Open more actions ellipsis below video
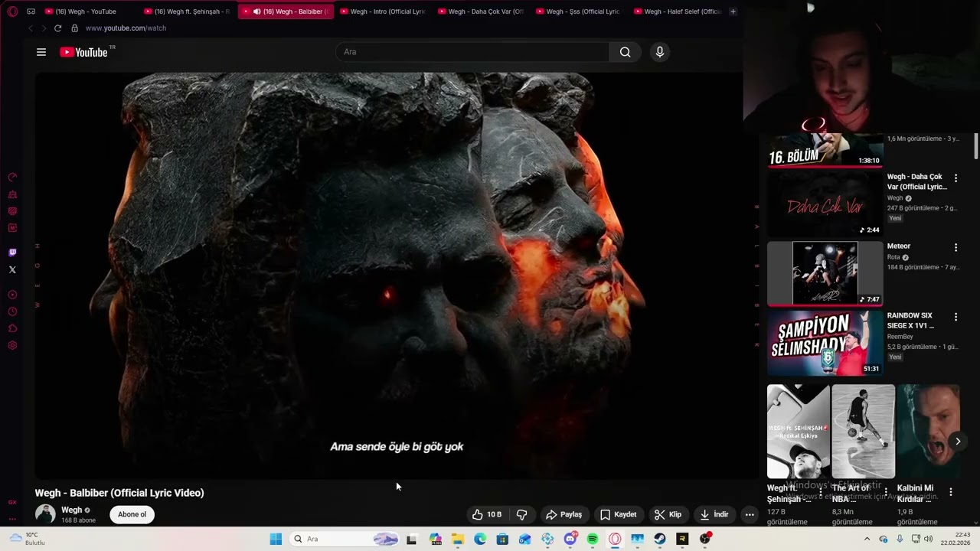The height and width of the screenshot is (551, 980). 750,514
